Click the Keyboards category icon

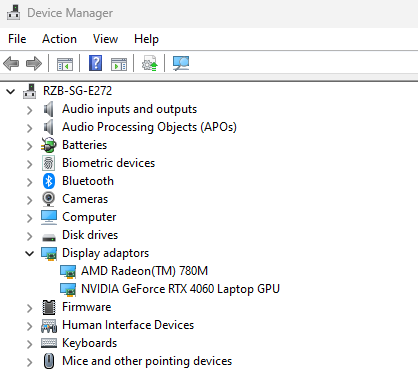pyautogui.click(x=49, y=343)
